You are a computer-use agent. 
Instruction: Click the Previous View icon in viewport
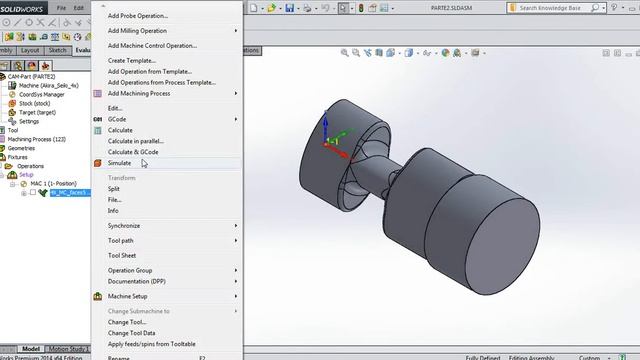[368, 53]
